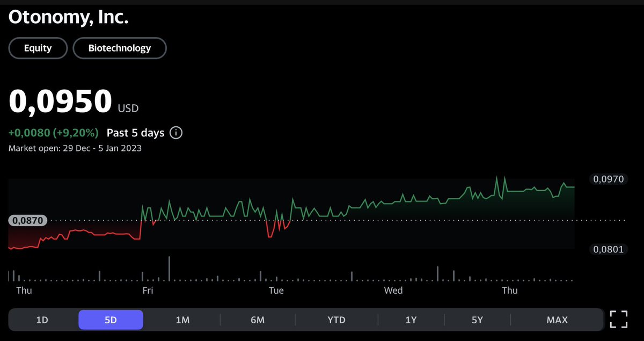Expand chart to fullscreen view
644x341 pixels.
coord(619,320)
